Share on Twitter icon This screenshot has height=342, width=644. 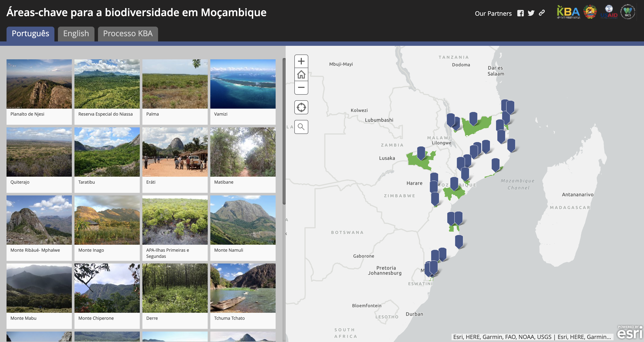point(531,13)
